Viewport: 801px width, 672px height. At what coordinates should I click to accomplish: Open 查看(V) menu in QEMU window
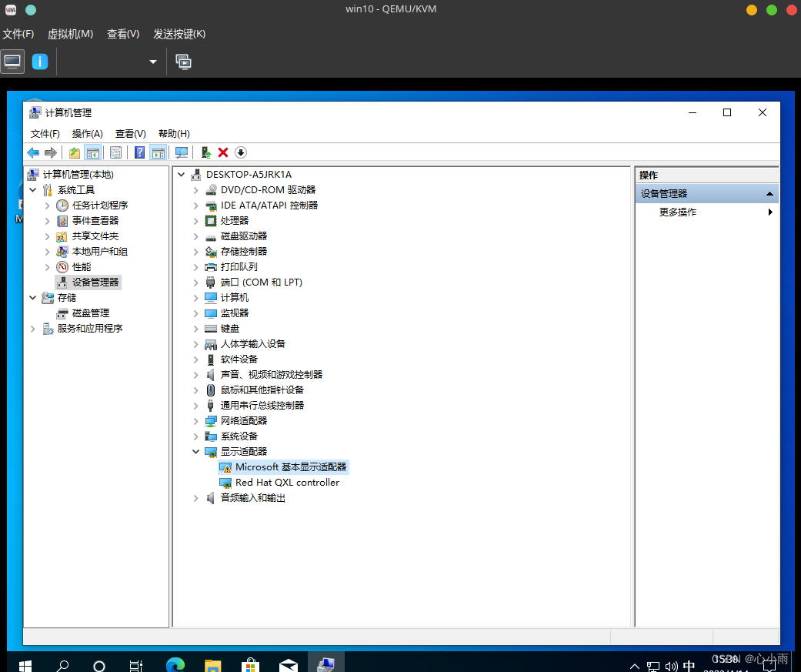123,34
